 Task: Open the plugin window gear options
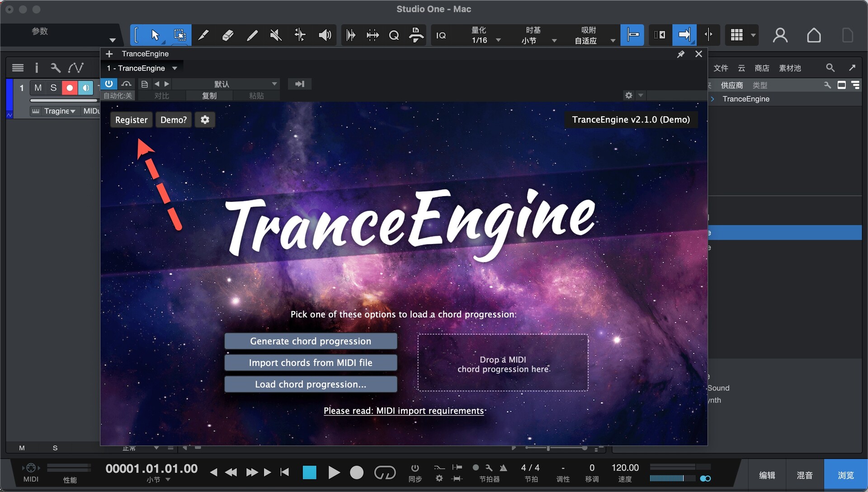(629, 95)
